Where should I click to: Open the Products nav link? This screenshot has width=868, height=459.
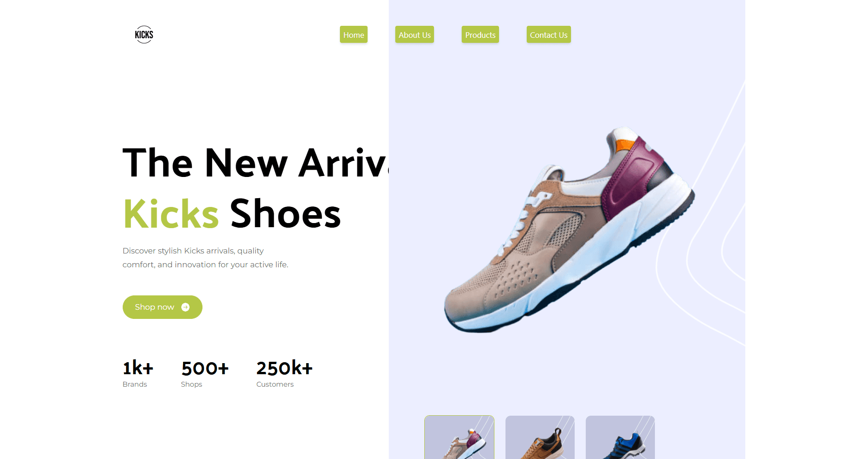pyautogui.click(x=480, y=35)
